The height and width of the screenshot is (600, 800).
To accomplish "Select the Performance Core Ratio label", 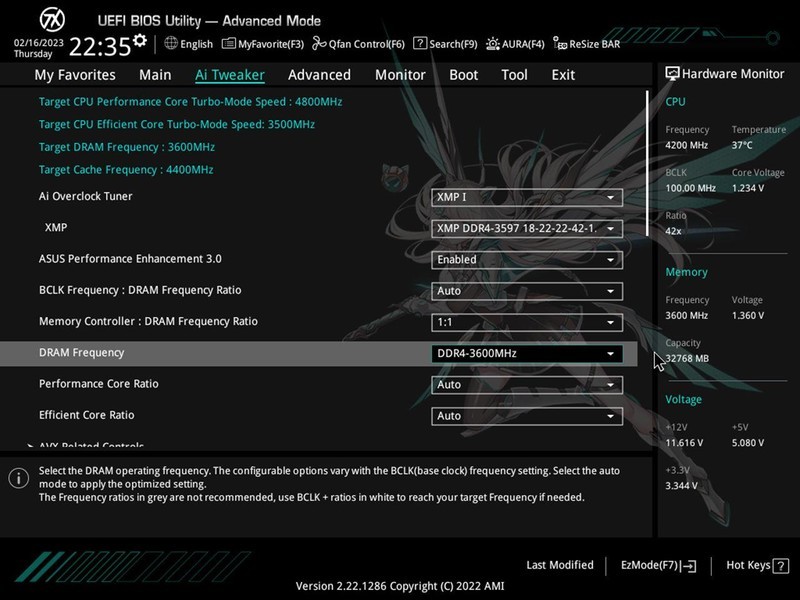I will pyautogui.click(x=98, y=384).
